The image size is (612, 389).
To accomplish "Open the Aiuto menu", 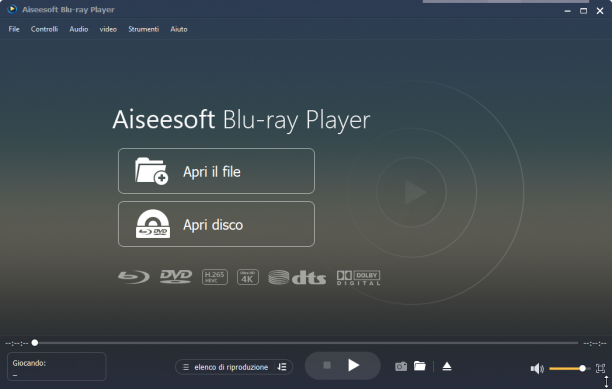I will coord(179,29).
